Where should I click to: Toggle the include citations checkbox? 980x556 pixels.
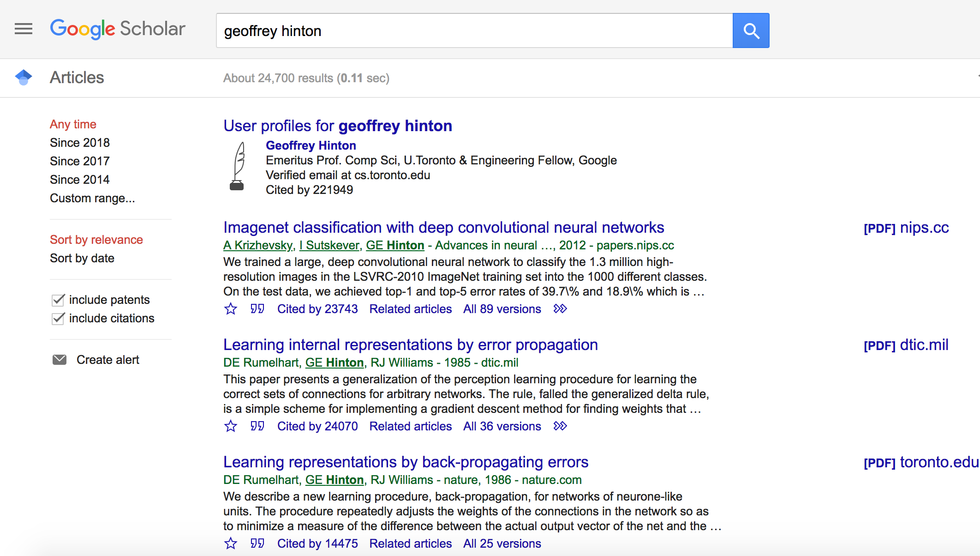(58, 319)
